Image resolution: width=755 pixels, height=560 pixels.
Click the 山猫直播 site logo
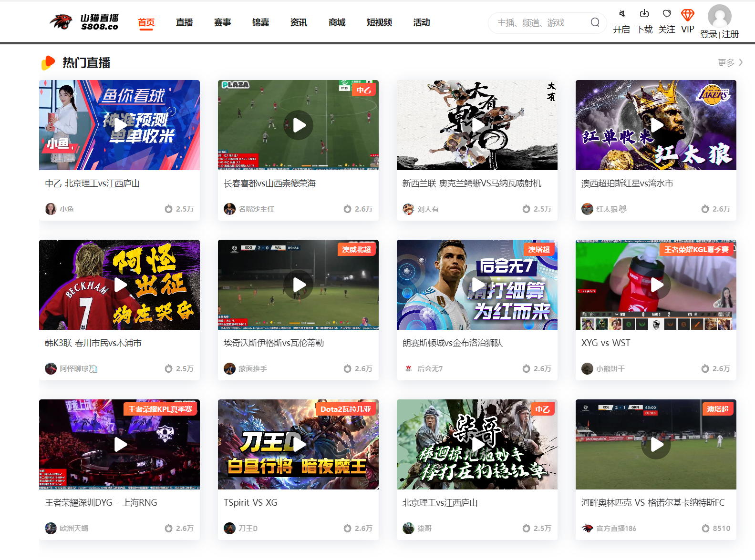tap(84, 22)
